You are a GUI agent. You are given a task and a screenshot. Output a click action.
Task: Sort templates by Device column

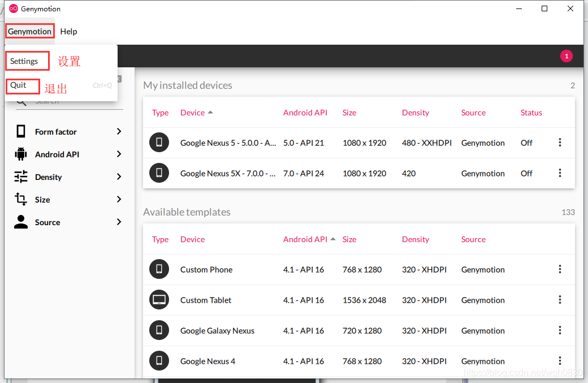coord(192,239)
